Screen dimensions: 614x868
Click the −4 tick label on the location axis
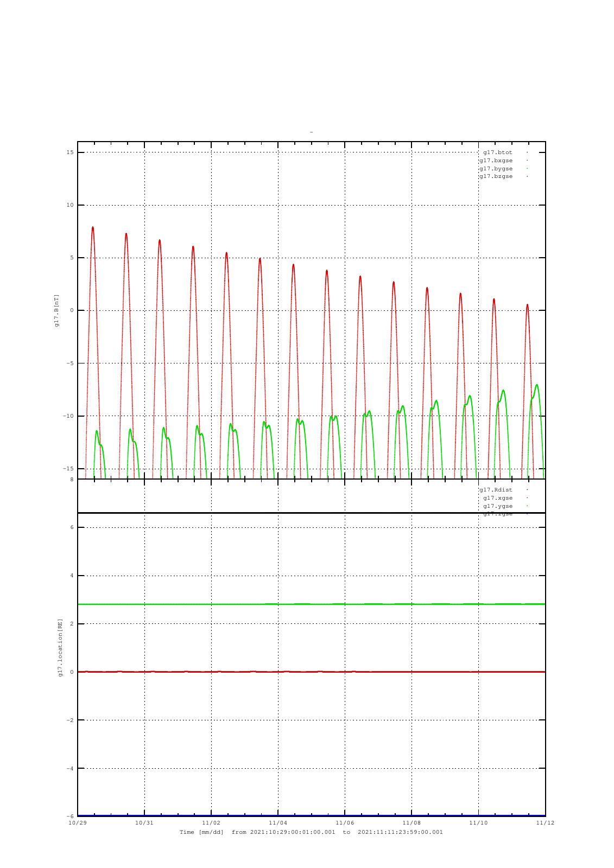click(x=70, y=769)
